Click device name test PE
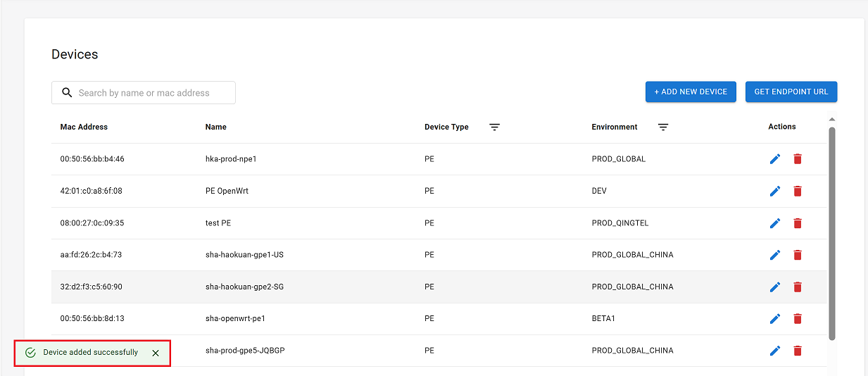Image resolution: width=868 pixels, height=376 pixels. coord(218,223)
